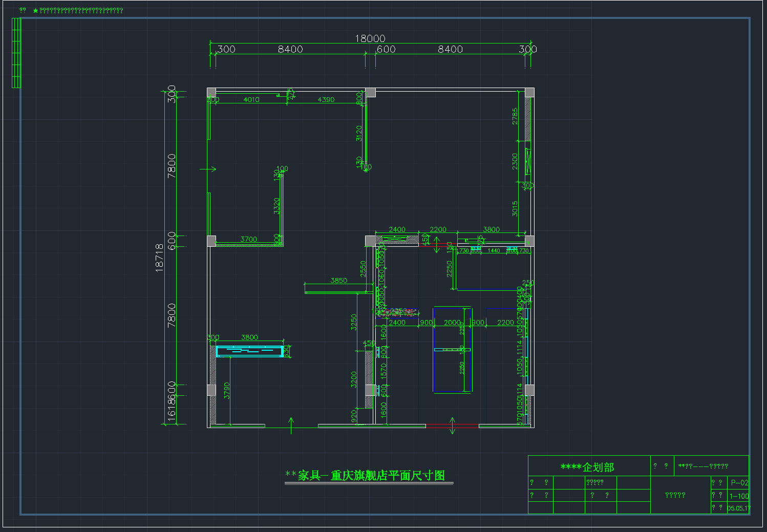Select the 3700 dimension on the hatched wall

[x=248, y=239]
